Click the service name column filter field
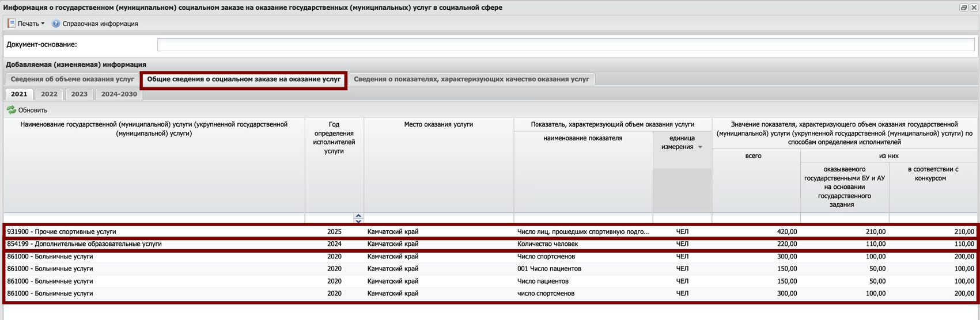The image size is (980, 320). [x=154, y=218]
